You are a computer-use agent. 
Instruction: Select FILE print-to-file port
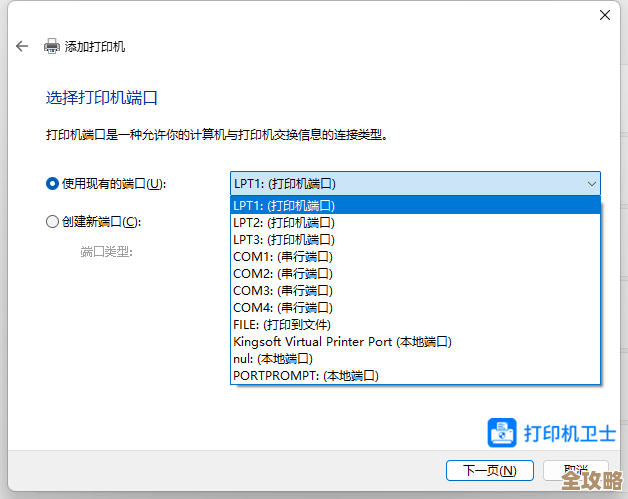click(x=415, y=324)
